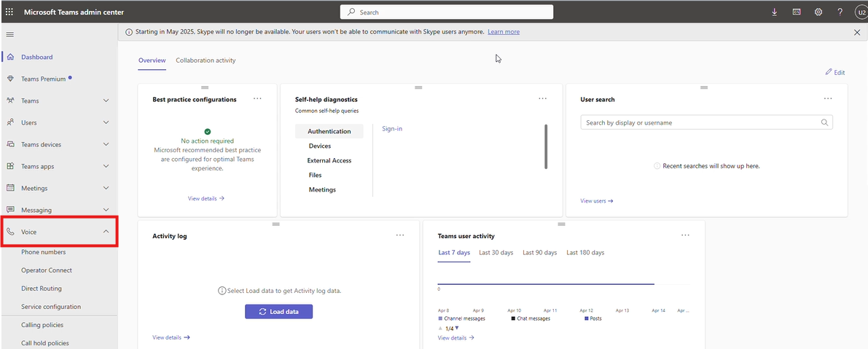This screenshot has height=349, width=868.
Task: Expand the Meetings navigation section
Action: [x=106, y=188]
